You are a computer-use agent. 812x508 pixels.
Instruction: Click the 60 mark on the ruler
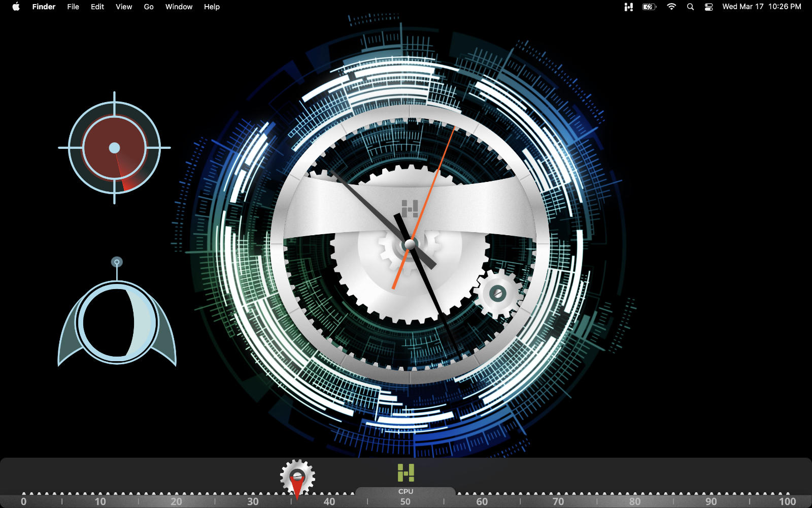point(482,501)
